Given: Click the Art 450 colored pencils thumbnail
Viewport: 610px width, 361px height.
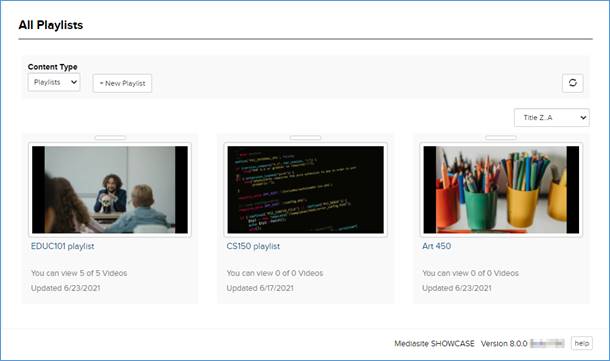Looking at the screenshot, I should coord(501,189).
